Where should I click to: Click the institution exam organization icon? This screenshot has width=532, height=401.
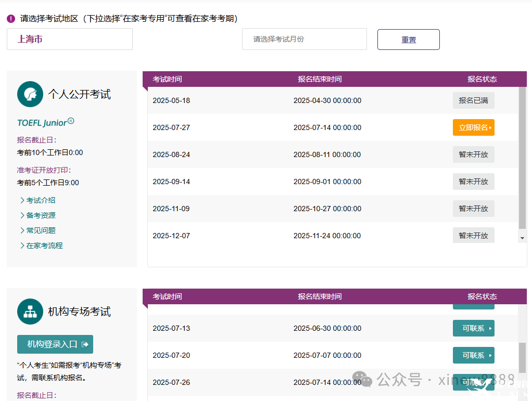click(30, 312)
